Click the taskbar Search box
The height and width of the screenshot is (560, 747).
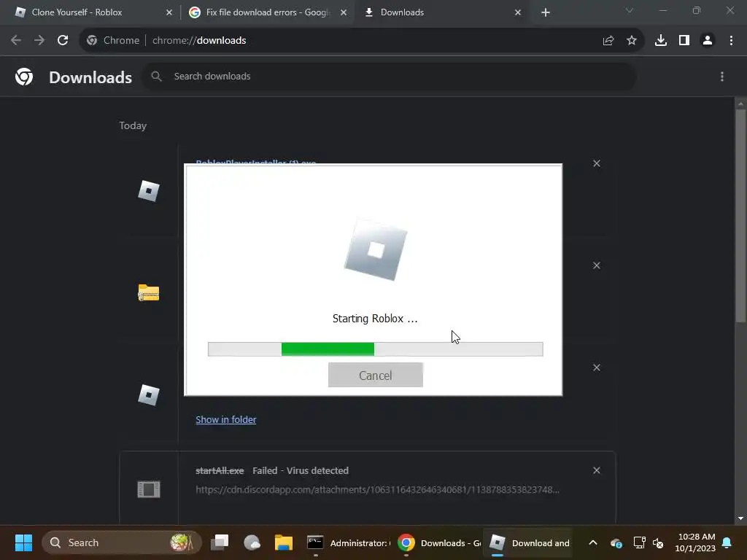[x=122, y=542]
